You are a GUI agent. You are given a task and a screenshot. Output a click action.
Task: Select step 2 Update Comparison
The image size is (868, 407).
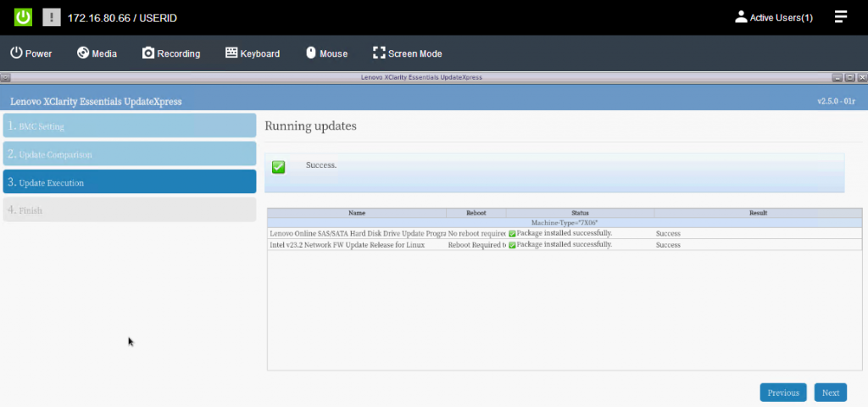pyautogui.click(x=130, y=153)
